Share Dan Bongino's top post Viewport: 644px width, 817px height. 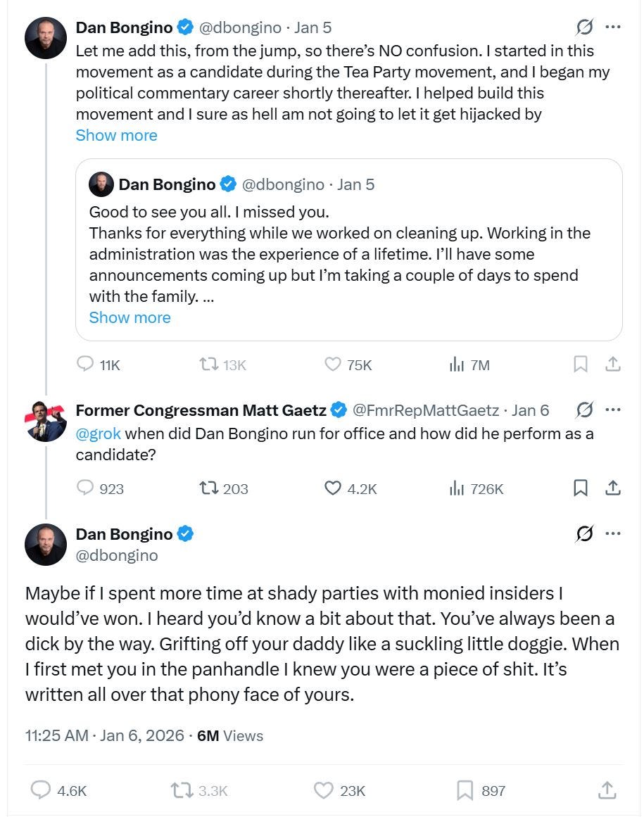[613, 365]
